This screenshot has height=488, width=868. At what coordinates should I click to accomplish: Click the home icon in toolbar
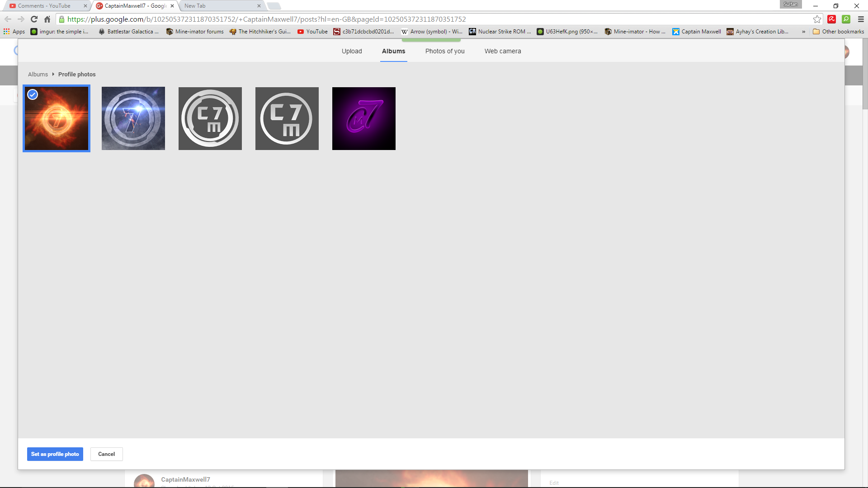(x=47, y=19)
